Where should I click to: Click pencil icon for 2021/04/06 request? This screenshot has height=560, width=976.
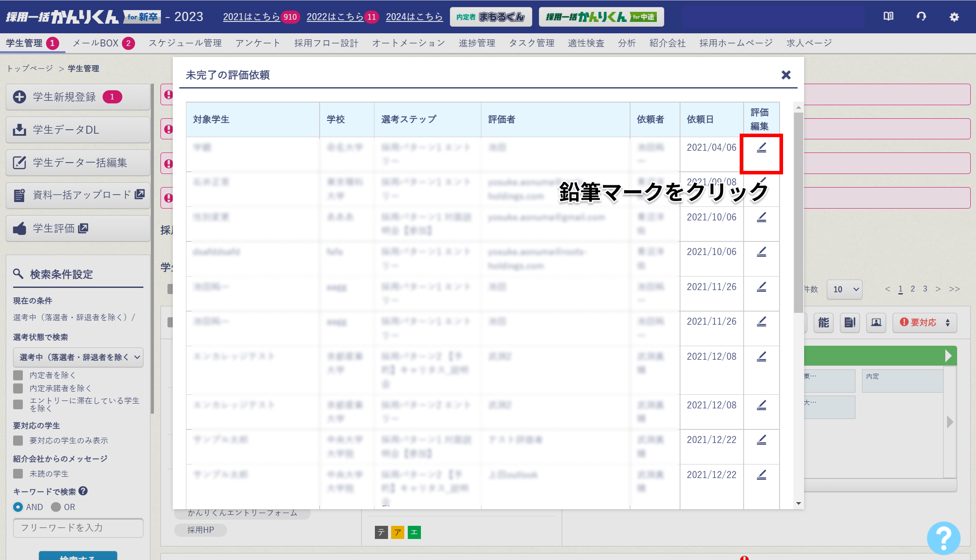click(761, 148)
